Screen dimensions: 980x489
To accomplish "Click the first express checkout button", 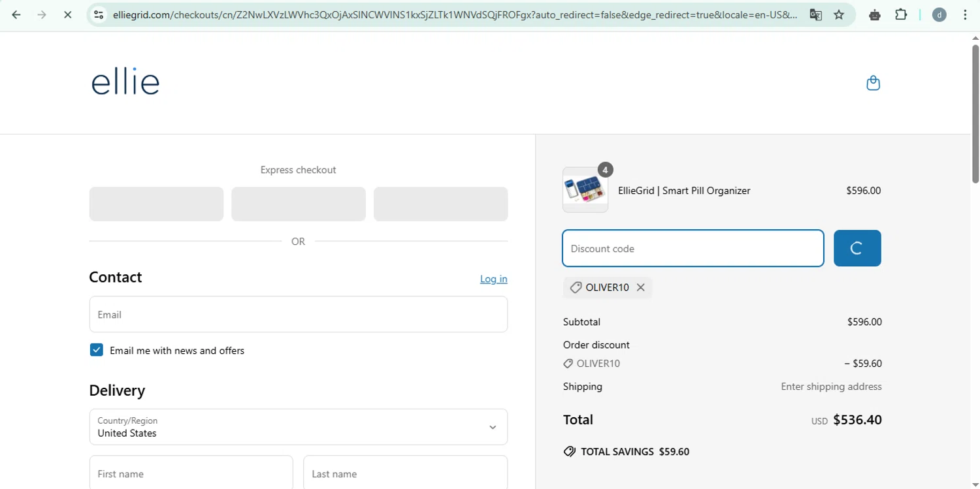I will pyautogui.click(x=156, y=204).
